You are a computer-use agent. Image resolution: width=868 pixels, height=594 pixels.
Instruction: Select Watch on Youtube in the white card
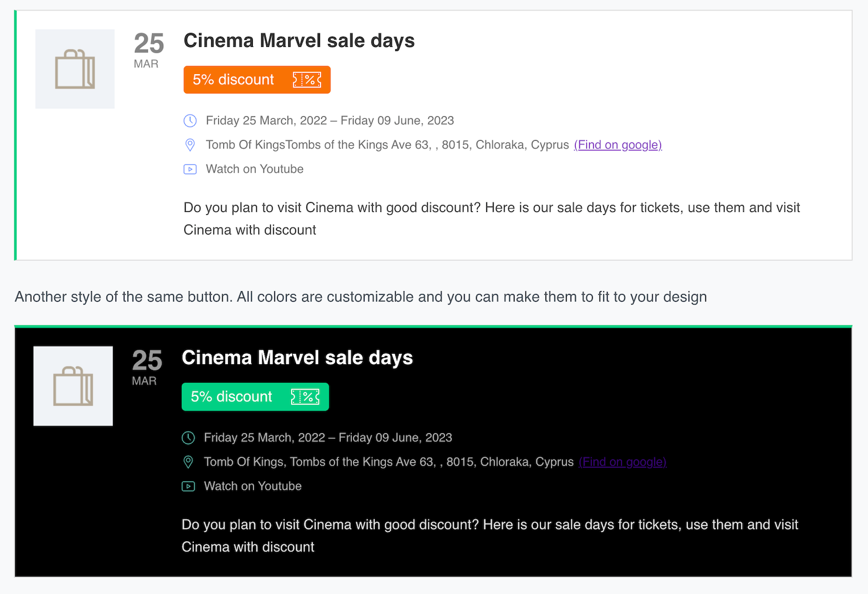point(255,169)
